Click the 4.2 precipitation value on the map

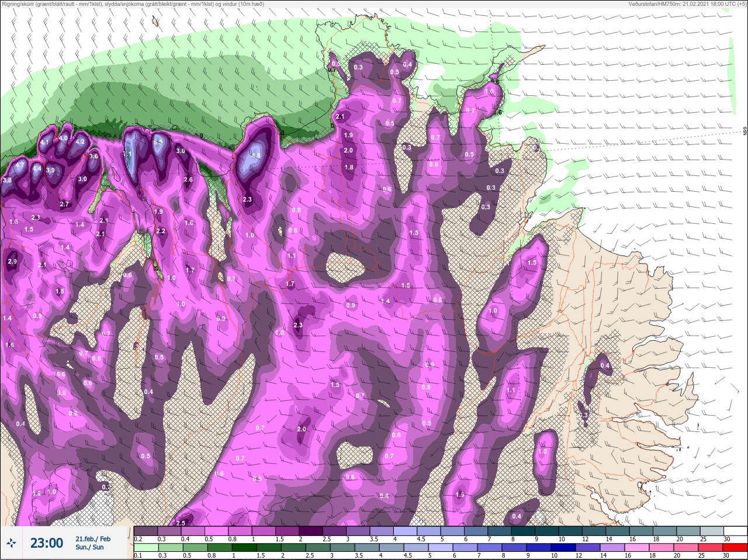pos(81,142)
